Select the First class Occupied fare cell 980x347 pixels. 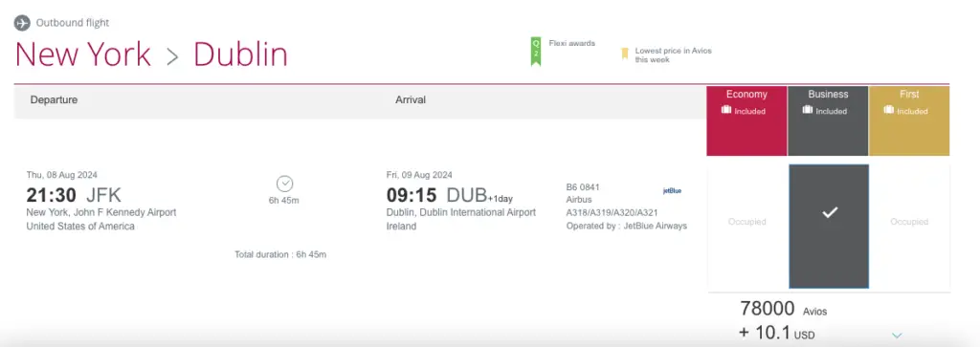909,222
